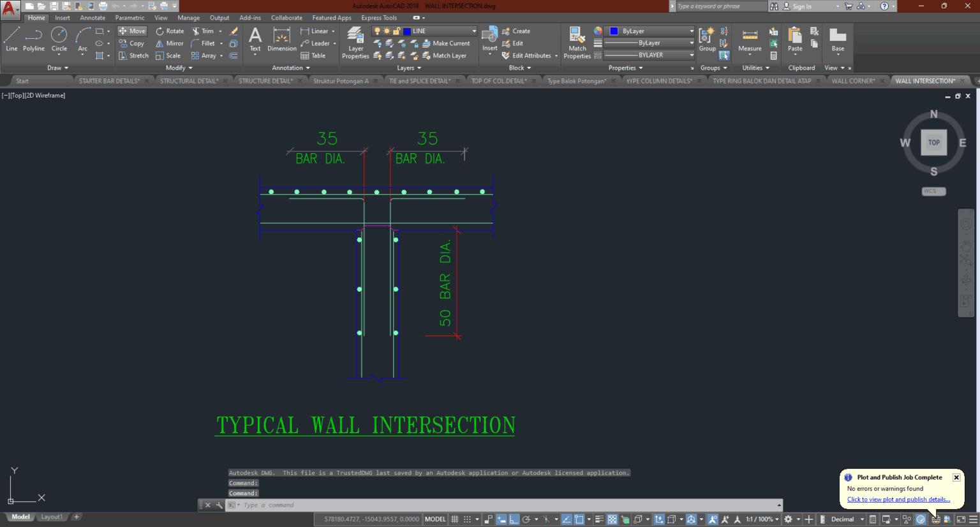Select the Match Properties tool

click(576, 43)
